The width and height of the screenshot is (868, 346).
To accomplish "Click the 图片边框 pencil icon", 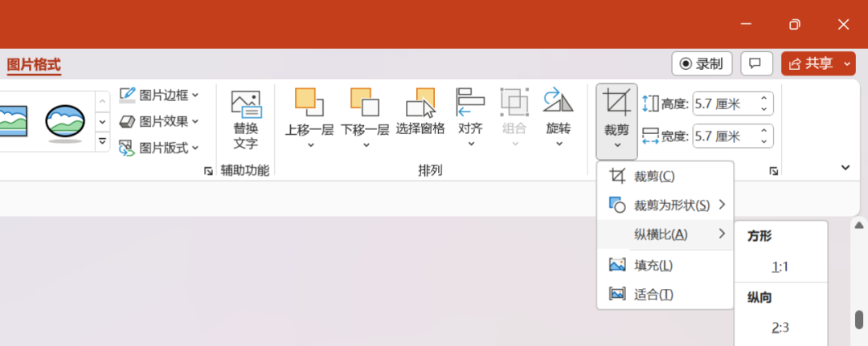I will pos(127,95).
